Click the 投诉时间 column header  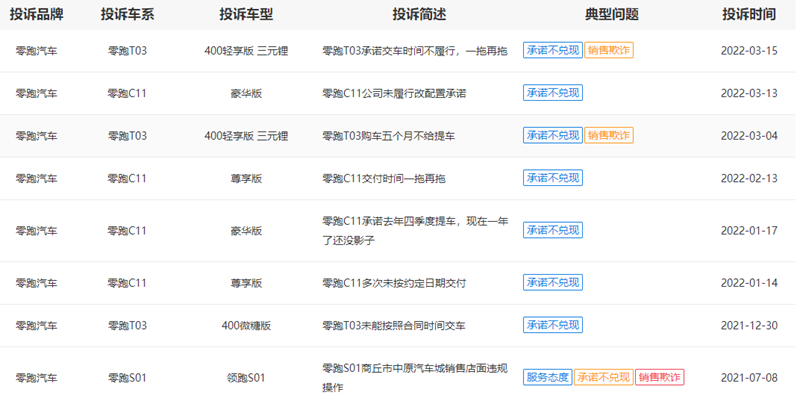(x=749, y=14)
